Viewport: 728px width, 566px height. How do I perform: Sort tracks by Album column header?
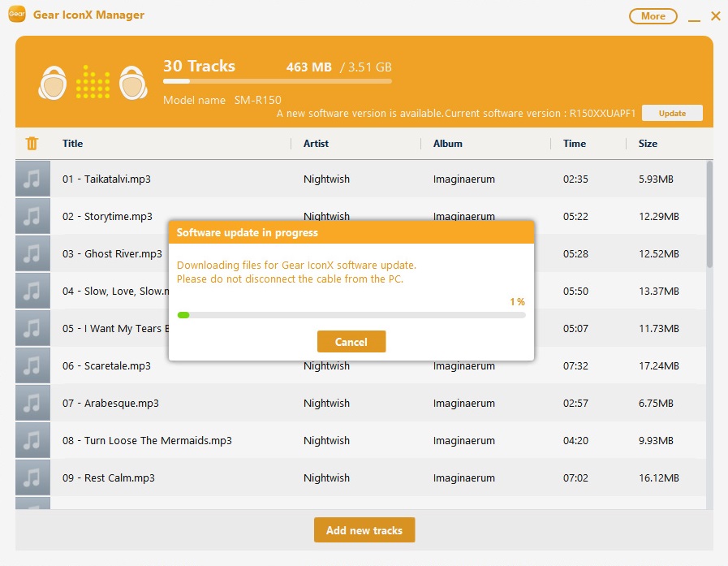tap(447, 144)
